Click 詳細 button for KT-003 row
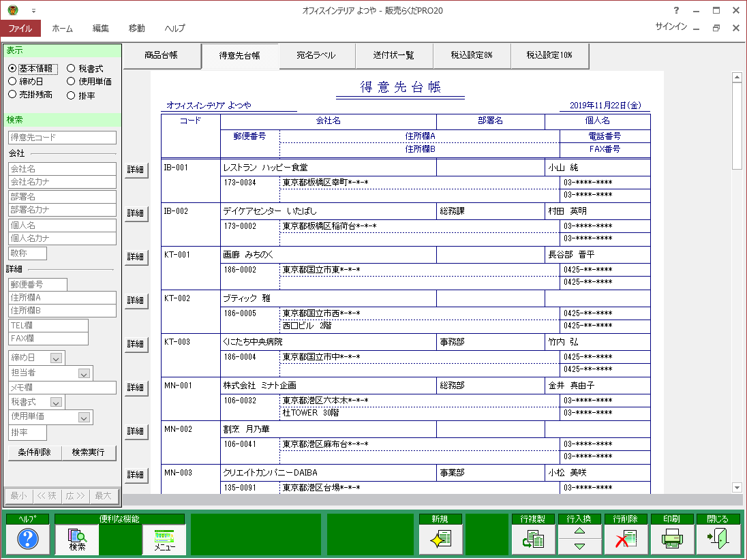The width and height of the screenshot is (747, 560). [x=136, y=344]
